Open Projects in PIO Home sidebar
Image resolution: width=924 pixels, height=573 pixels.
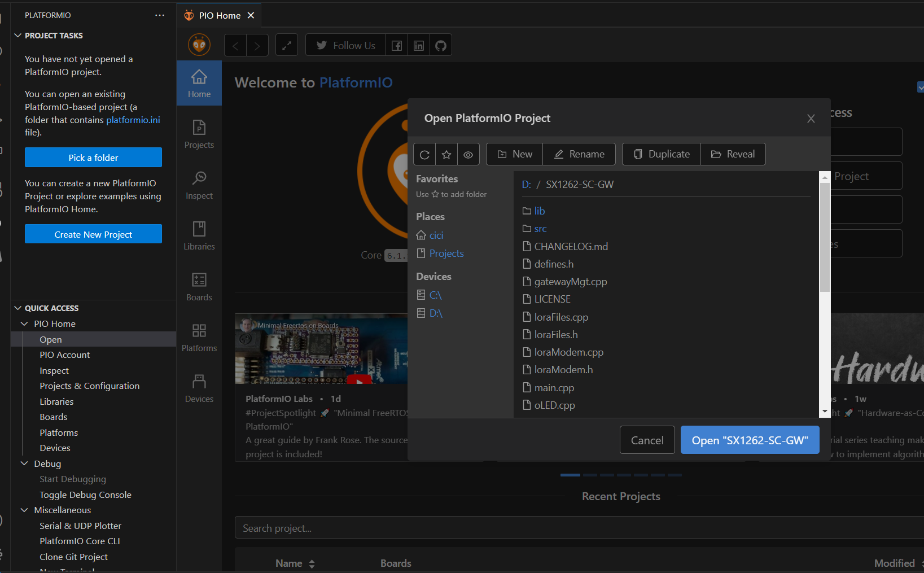coord(199,134)
